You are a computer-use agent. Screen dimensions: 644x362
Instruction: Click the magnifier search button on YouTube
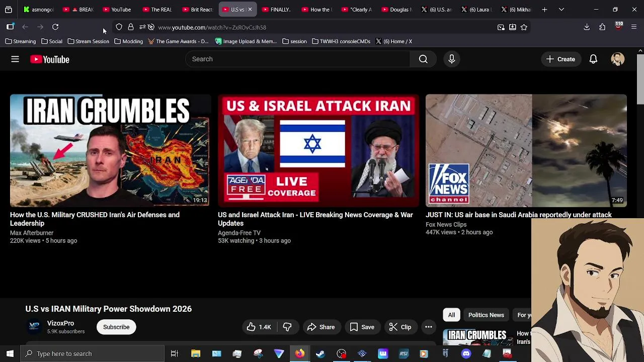pos(423,59)
